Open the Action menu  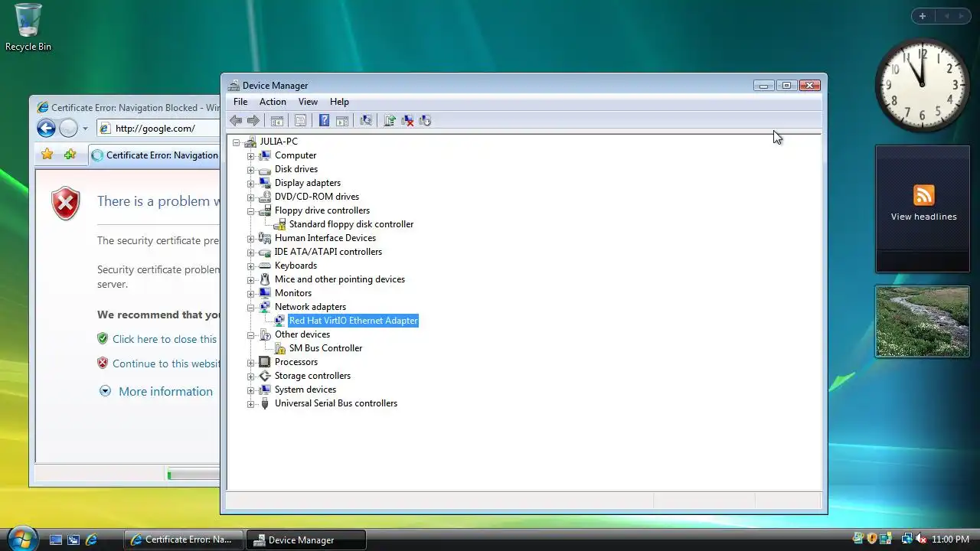[x=273, y=102]
